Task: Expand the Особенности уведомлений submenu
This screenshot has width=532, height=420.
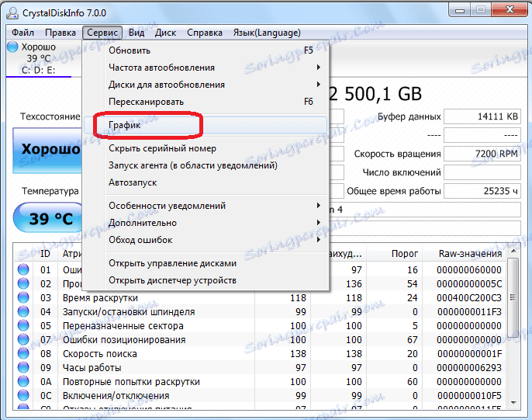Action: click(x=206, y=206)
